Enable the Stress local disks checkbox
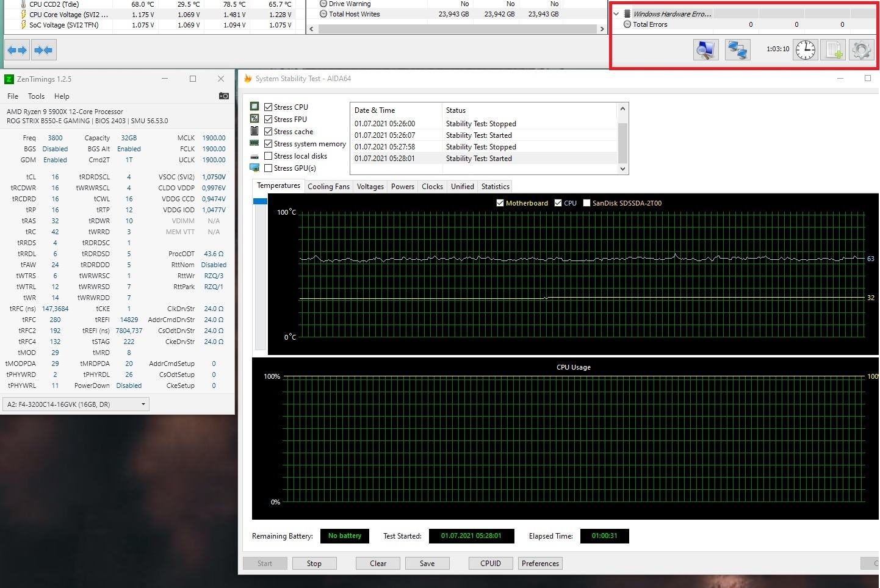Viewport: 880px width, 588px height. point(268,156)
